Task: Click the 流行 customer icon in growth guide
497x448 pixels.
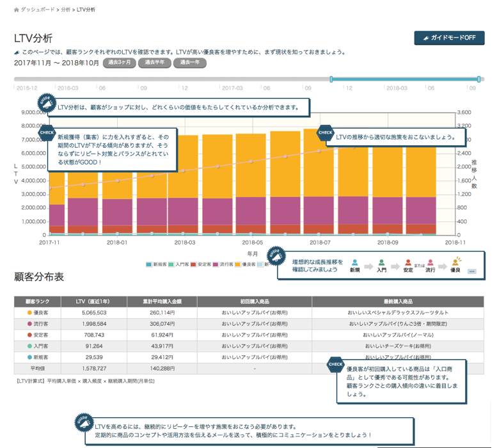Action: (430, 262)
